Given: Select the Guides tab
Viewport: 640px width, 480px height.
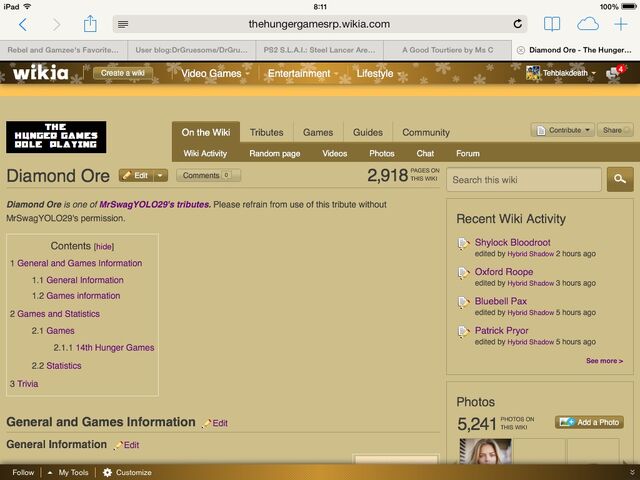Looking at the screenshot, I should (x=368, y=132).
